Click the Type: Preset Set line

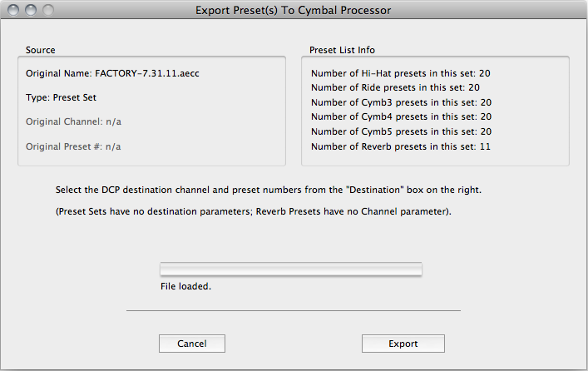coord(61,97)
